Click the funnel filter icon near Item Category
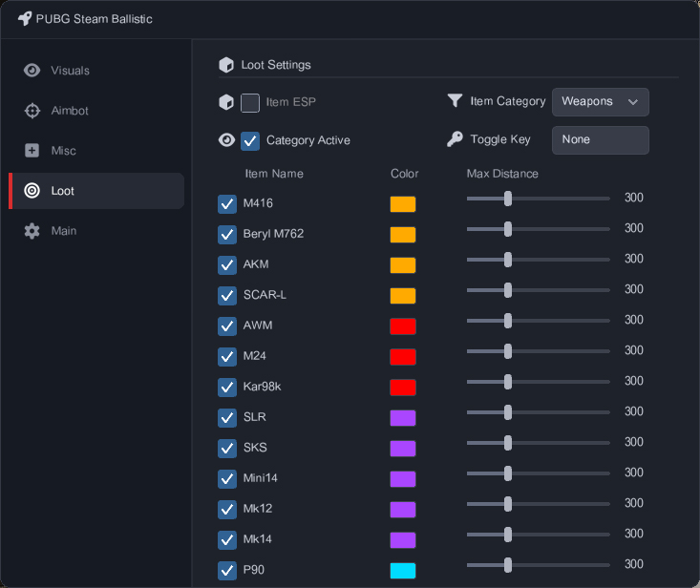The image size is (700, 588). pyautogui.click(x=455, y=101)
